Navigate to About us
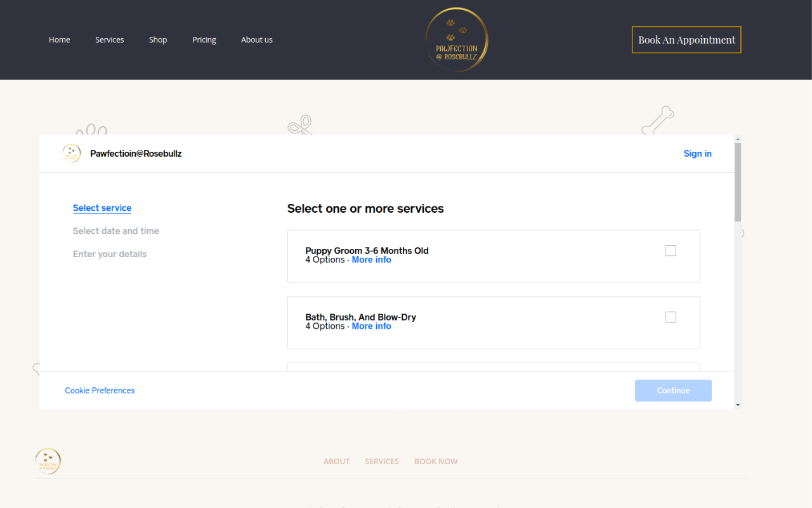This screenshot has width=812, height=508. point(257,39)
